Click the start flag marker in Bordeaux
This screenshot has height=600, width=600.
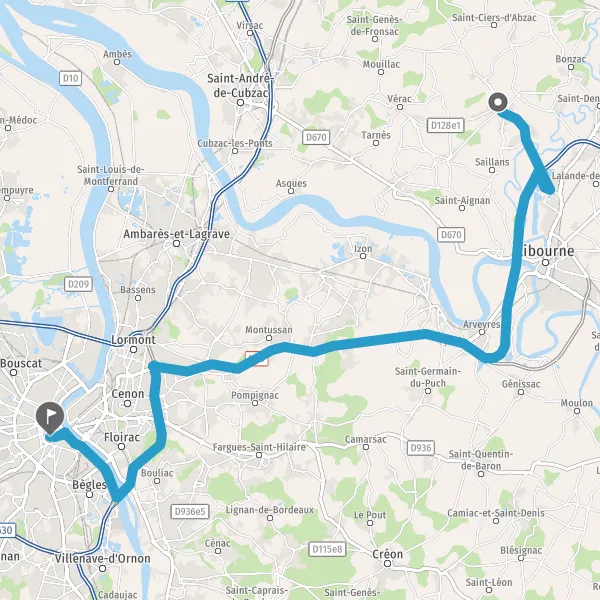point(50,418)
